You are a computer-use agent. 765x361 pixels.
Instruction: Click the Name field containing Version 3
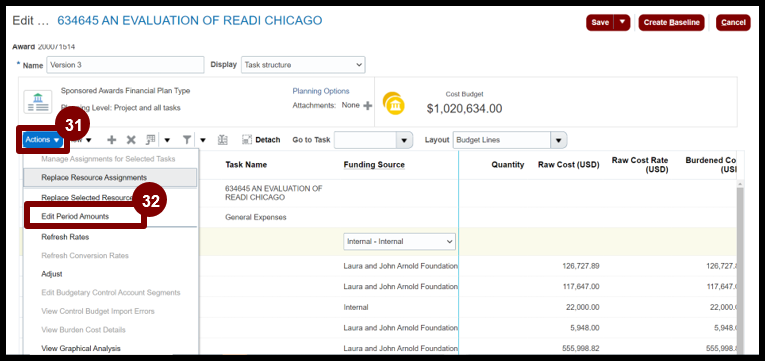pyautogui.click(x=125, y=65)
